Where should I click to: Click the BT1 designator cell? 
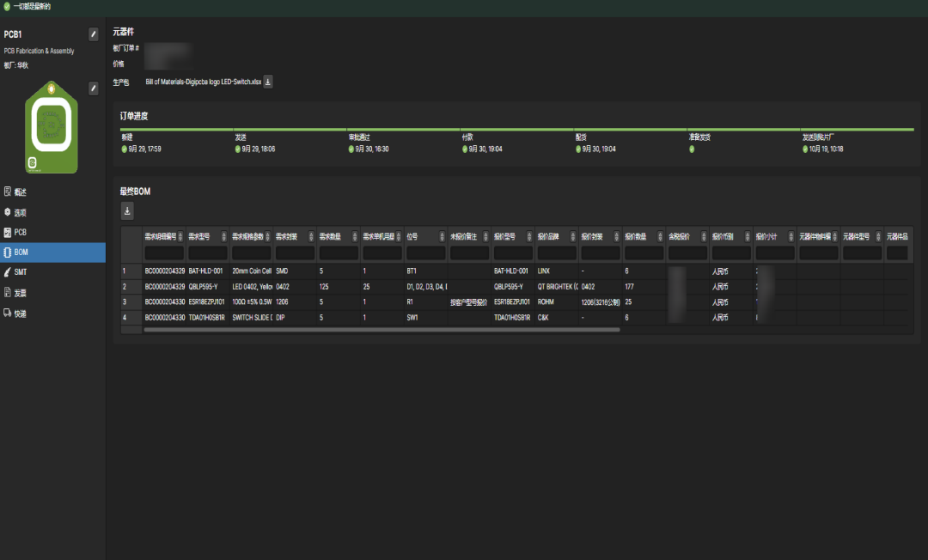[426, 271]
